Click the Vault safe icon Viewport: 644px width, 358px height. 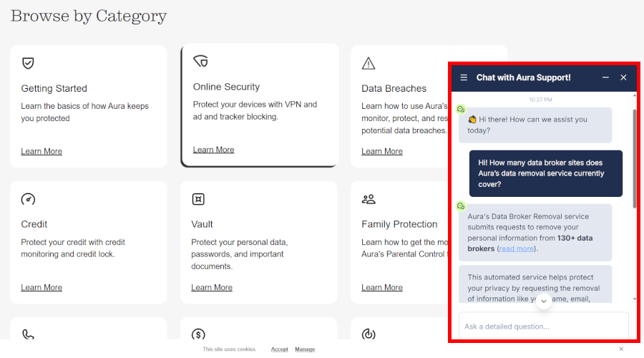[x=198, y=199]
